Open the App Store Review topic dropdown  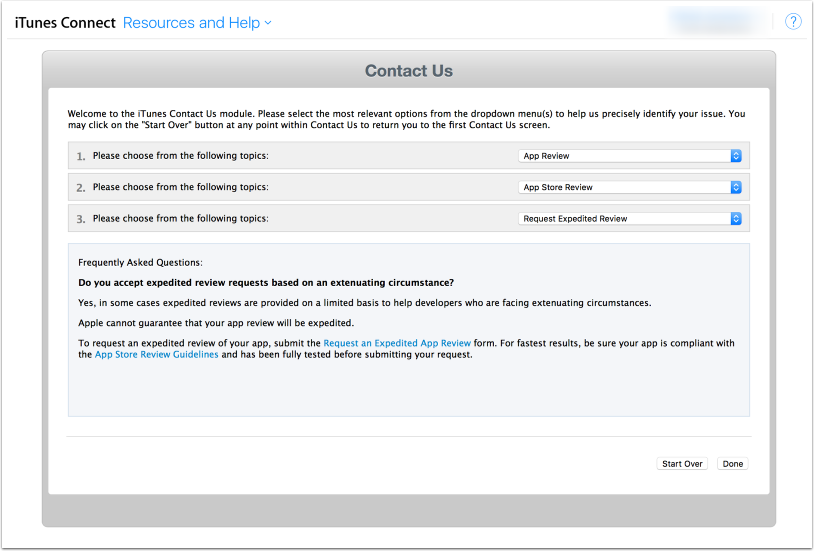pos(630,187)
